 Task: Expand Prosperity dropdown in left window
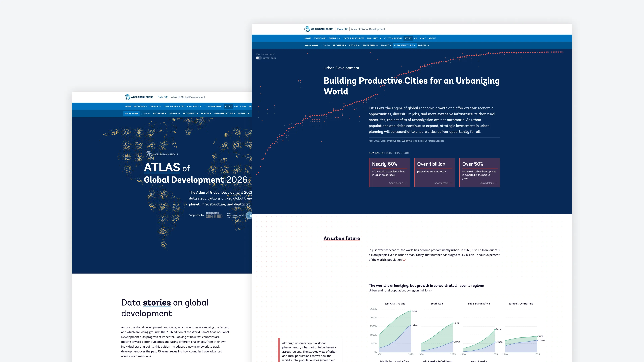(190, 113)
